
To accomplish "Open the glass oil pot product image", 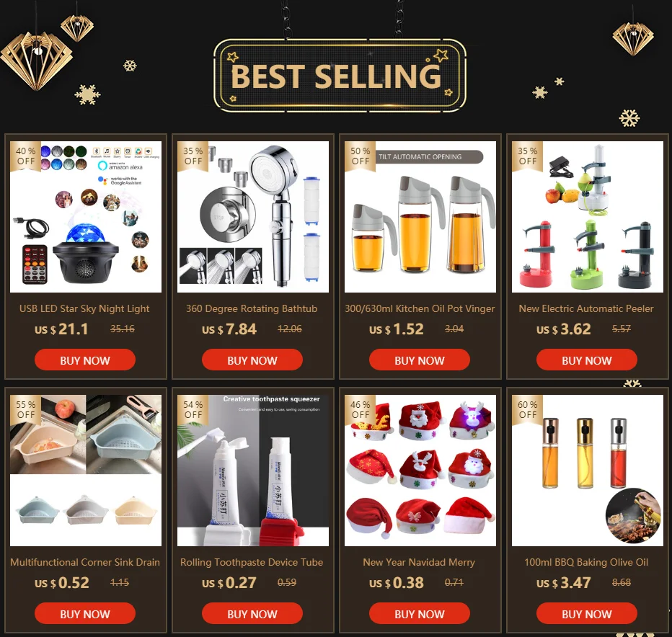I will [x=420, y=217].
